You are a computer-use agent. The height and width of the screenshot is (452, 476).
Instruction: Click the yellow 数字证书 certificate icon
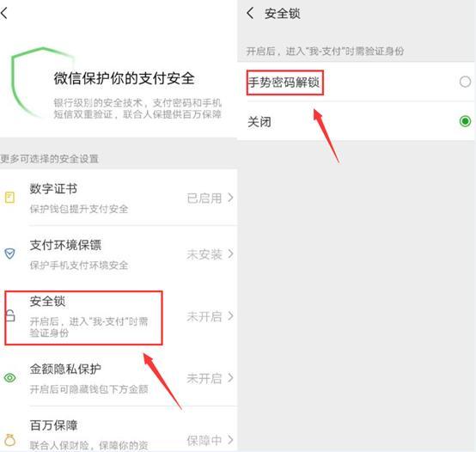coord(9,198)
